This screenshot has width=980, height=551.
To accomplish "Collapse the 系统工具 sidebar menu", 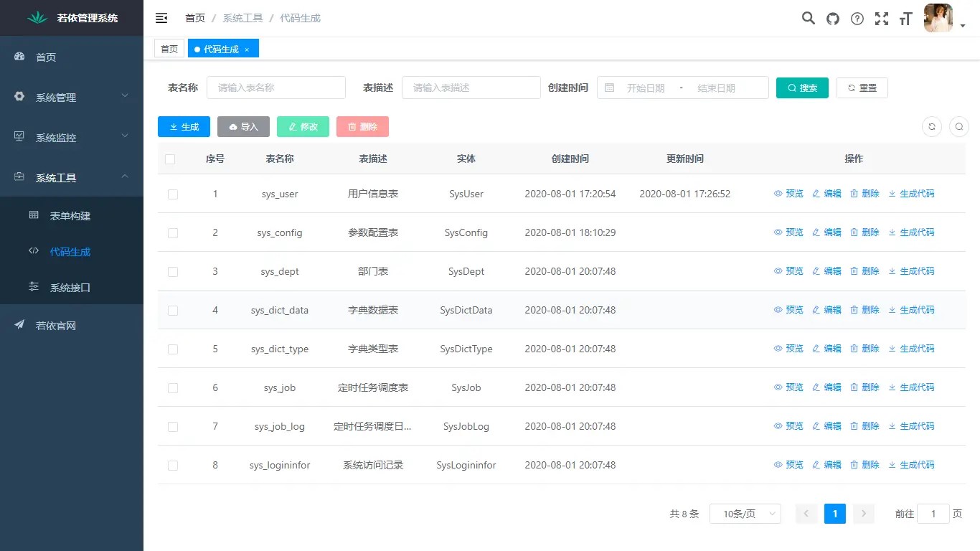I will tap(72, 178).
